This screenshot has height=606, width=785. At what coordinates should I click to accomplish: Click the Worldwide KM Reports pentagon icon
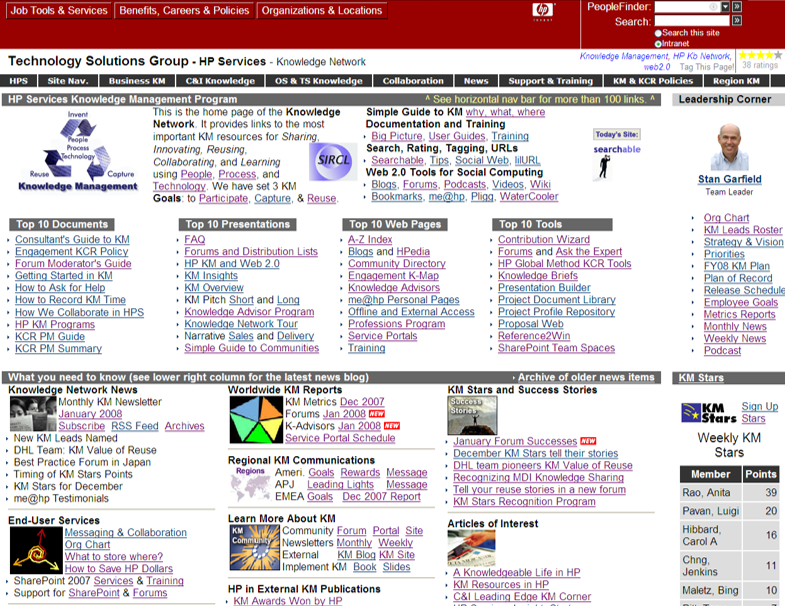click(x=256, y=420)
